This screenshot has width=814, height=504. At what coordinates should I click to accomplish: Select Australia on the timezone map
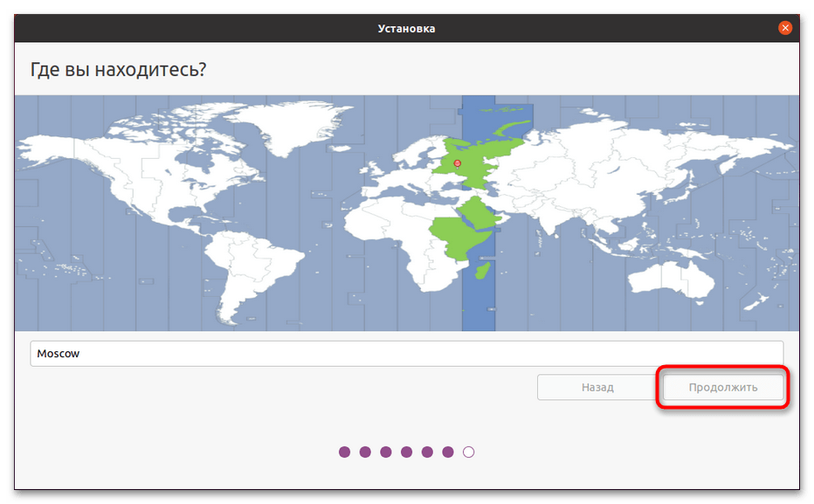[x=673, y=276]
